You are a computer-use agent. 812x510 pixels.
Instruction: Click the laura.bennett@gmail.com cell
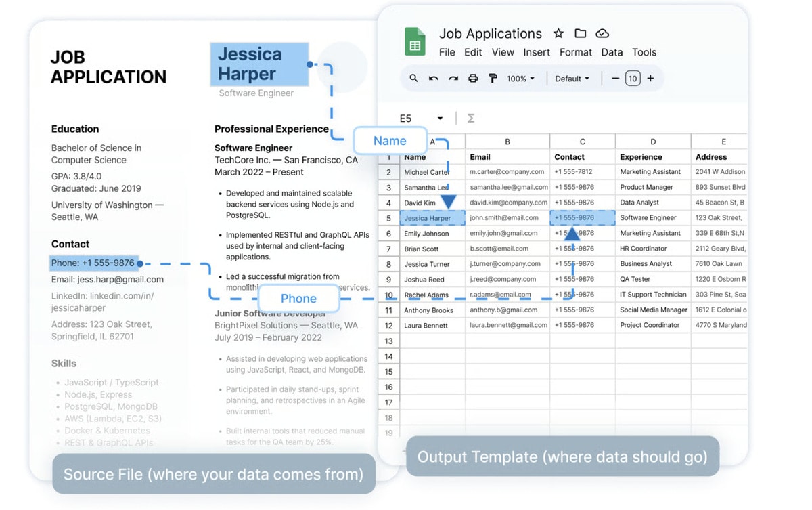point(507,325)
